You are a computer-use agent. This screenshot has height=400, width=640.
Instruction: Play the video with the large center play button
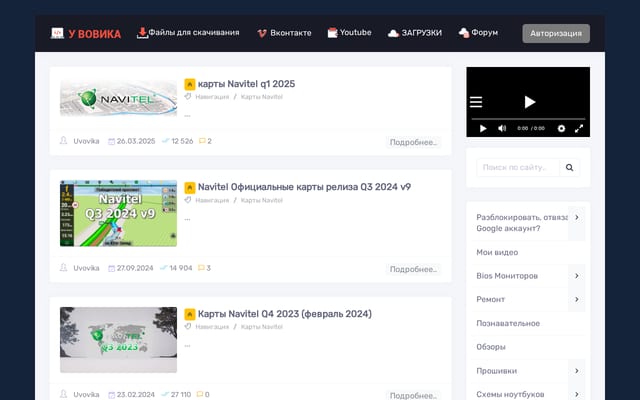pos(529,102)
